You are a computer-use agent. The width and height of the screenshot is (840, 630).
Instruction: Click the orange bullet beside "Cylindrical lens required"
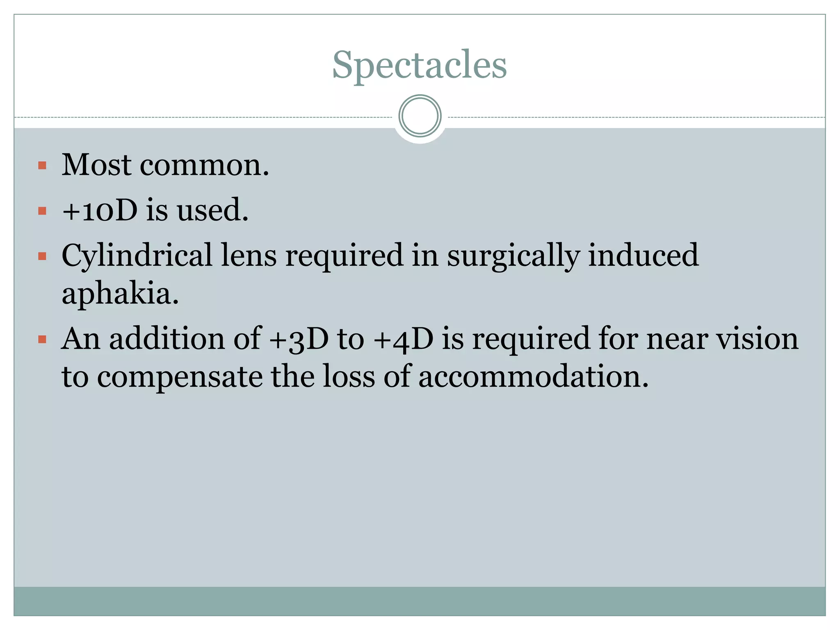[x=42, y=256]
